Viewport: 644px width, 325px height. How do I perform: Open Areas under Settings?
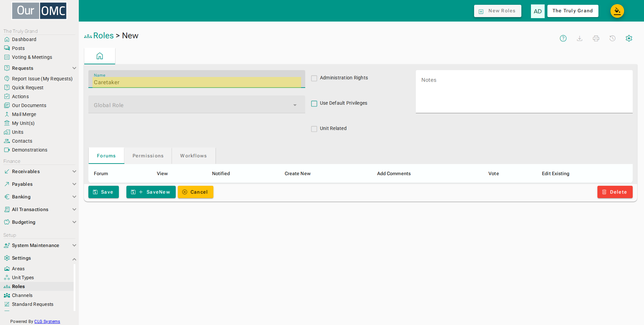(x=18, y=269)
